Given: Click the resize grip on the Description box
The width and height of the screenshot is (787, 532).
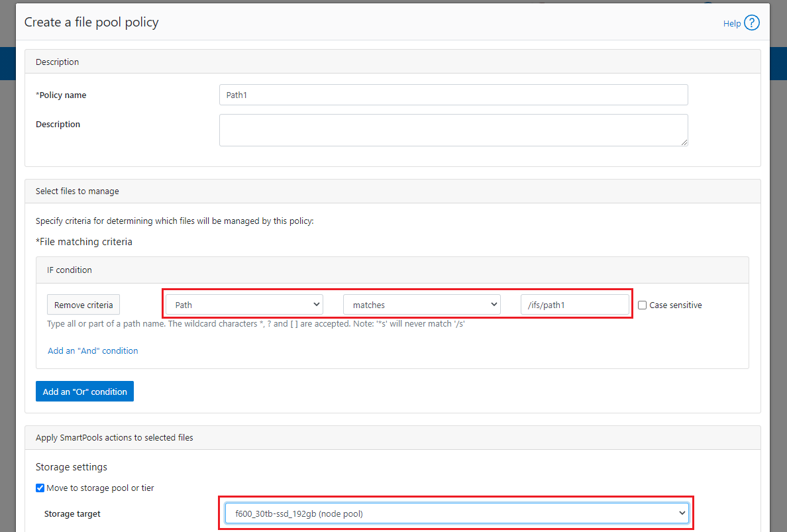Looking at the screenshot, I should 684,143.
